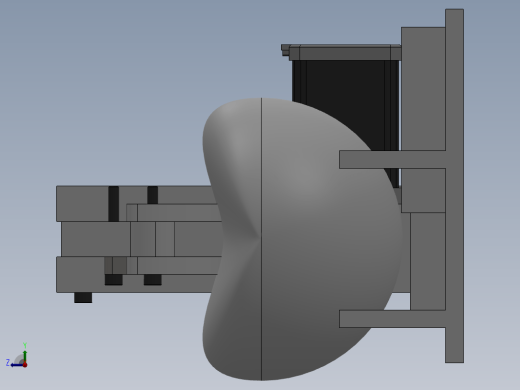Image resolution: width=520 pixels, height=390 pixels.
Task: Select the black bolt head under the left assembly
Action: pyautogui.click(x=83, y=298)
